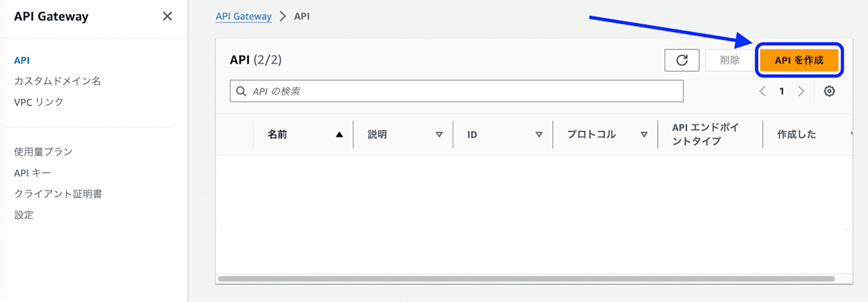Screen dimensions: 868x302
Task: Go to next page arrow
Action: pos(801,91)
